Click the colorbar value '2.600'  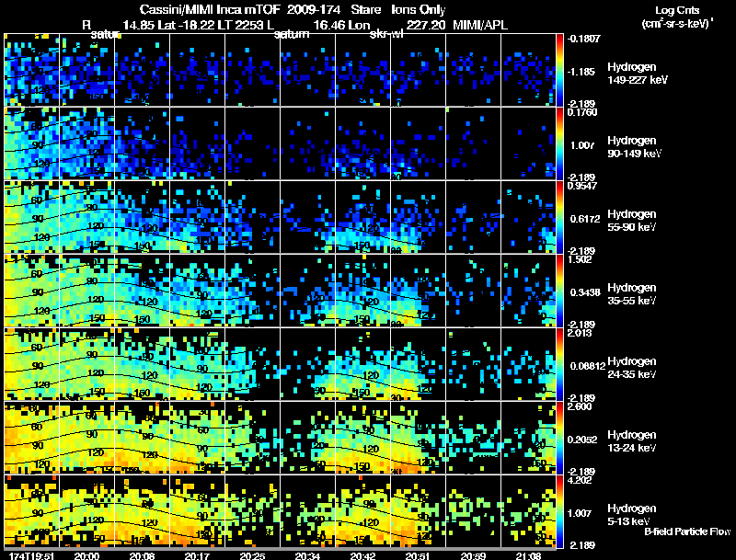tap(581, 406)
